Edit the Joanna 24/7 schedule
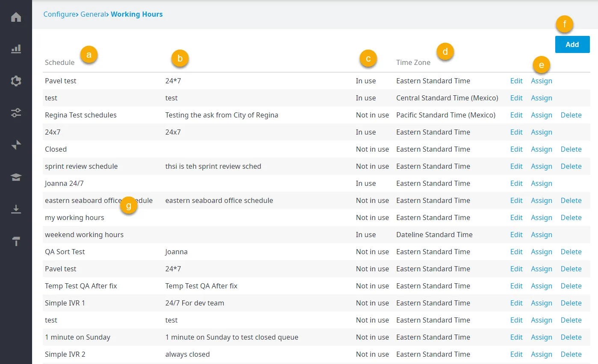The width and height of the screenshot is (598, 364). 516,183
